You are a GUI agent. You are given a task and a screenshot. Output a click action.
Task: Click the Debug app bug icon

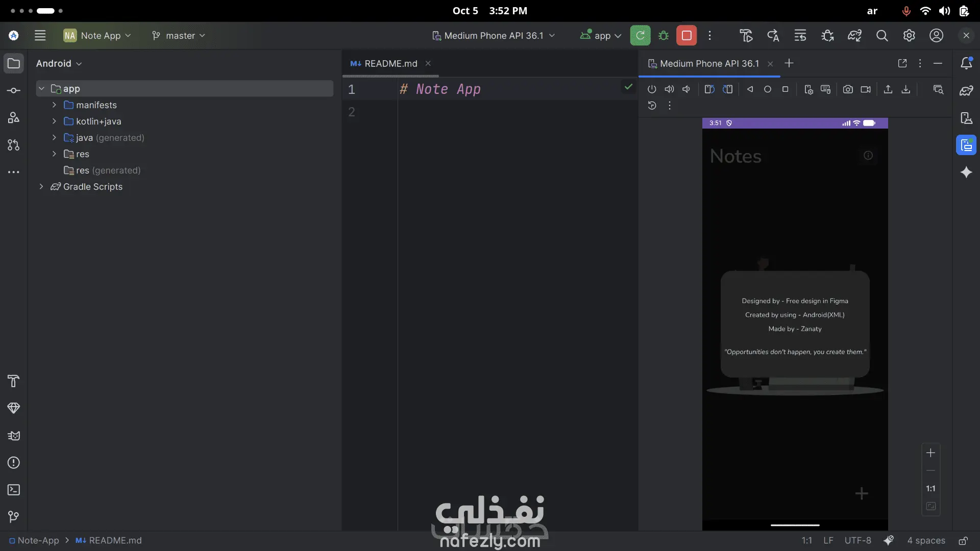(x=664, y=36)
